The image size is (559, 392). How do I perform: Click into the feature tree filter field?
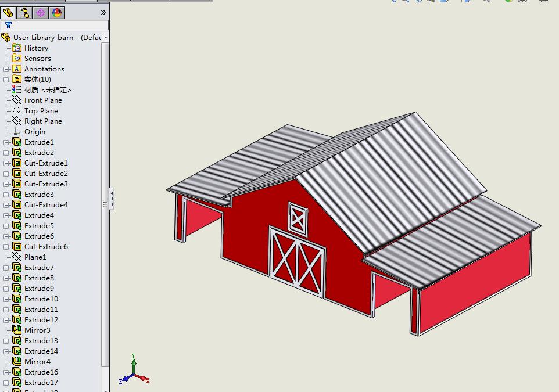coord(55,25)
